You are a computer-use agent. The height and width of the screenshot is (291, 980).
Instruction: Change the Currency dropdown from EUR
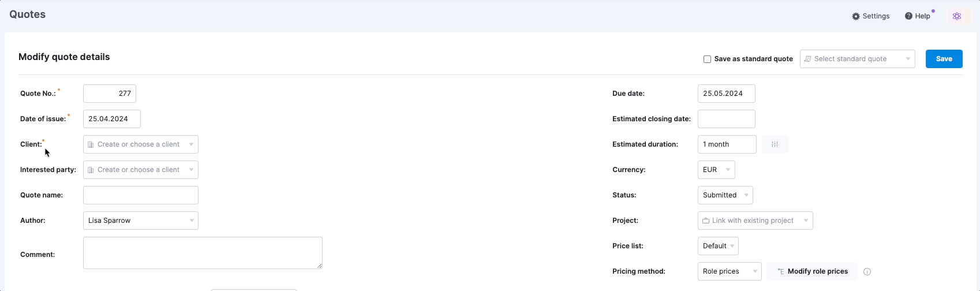pyautogui.click(x=716, y=170)
